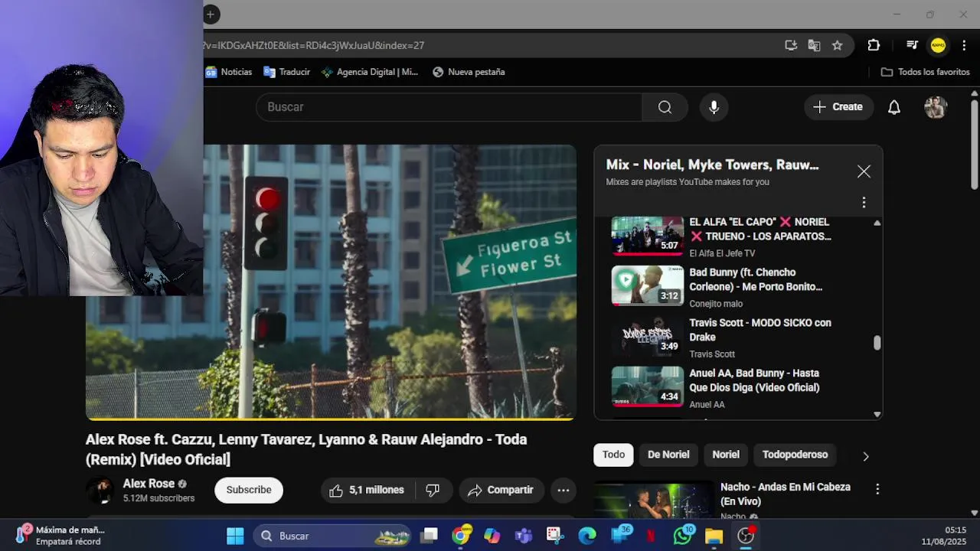Open File Explorer from the taskbar

[x=714, y=536]
